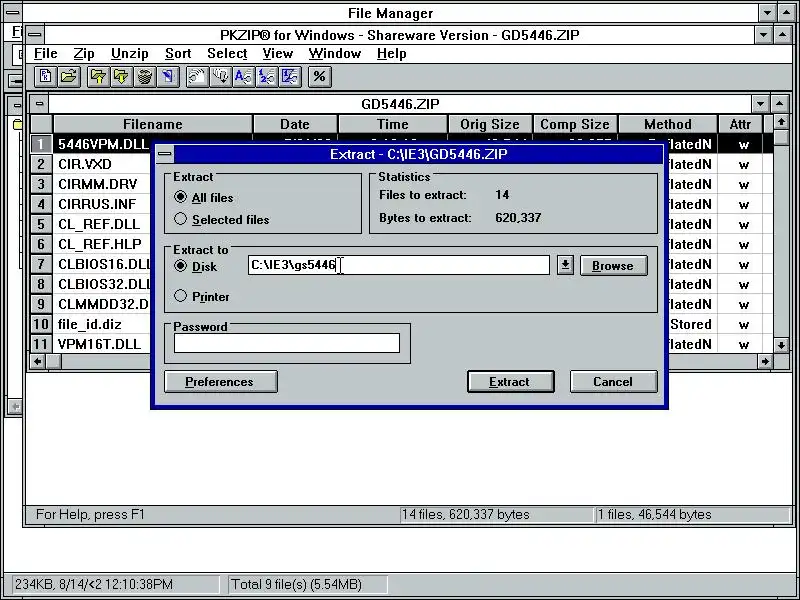The height and width of the screenshot is (600, 800).
Task: Click the Select files hand icon
Action: (x=197, y=77)
